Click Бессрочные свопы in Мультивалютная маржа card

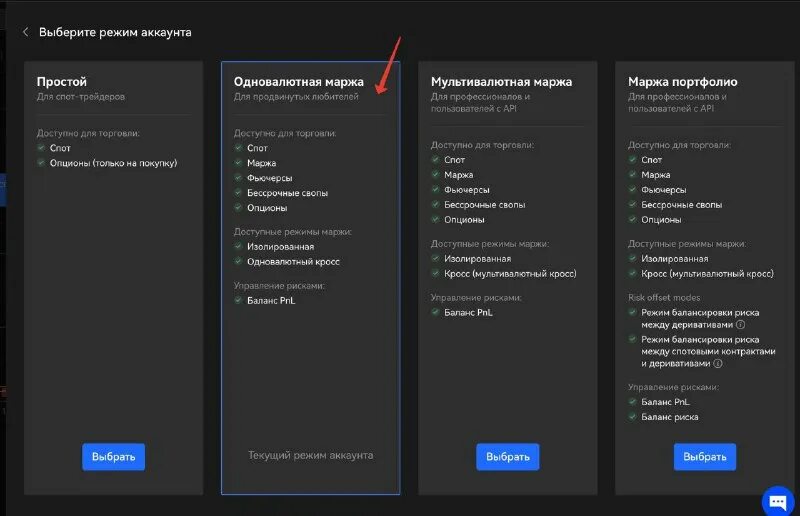tap(485, 205)
